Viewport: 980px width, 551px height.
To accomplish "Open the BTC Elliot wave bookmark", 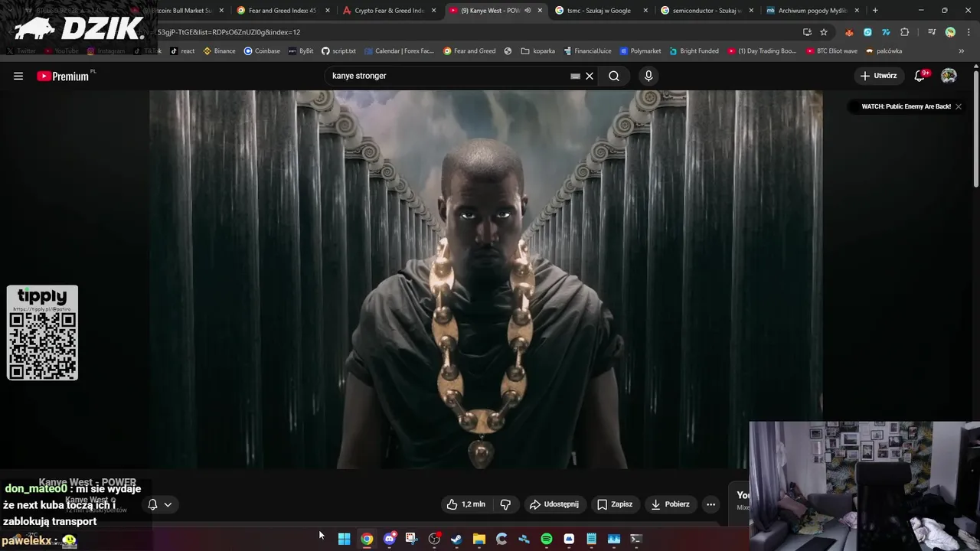I will [831, 51].
